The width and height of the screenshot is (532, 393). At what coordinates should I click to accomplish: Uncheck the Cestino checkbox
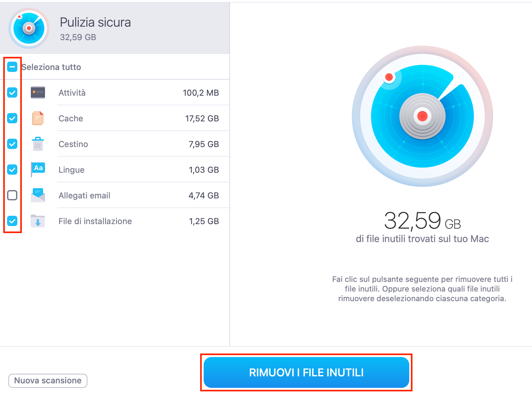point(12,144)
